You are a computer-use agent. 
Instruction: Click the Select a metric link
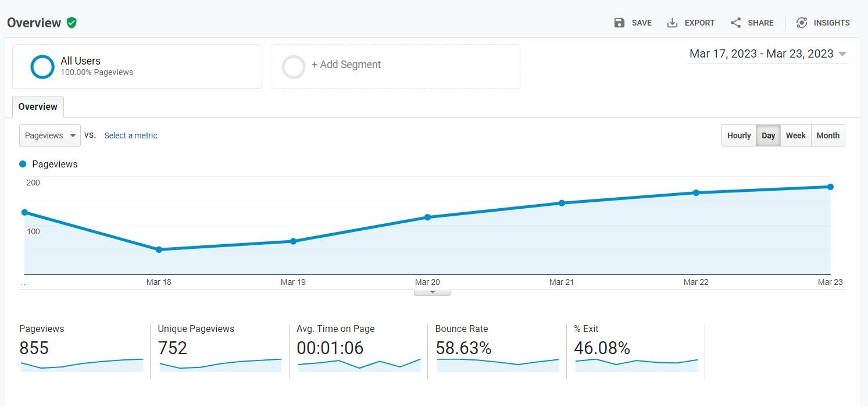click(130, 135)
